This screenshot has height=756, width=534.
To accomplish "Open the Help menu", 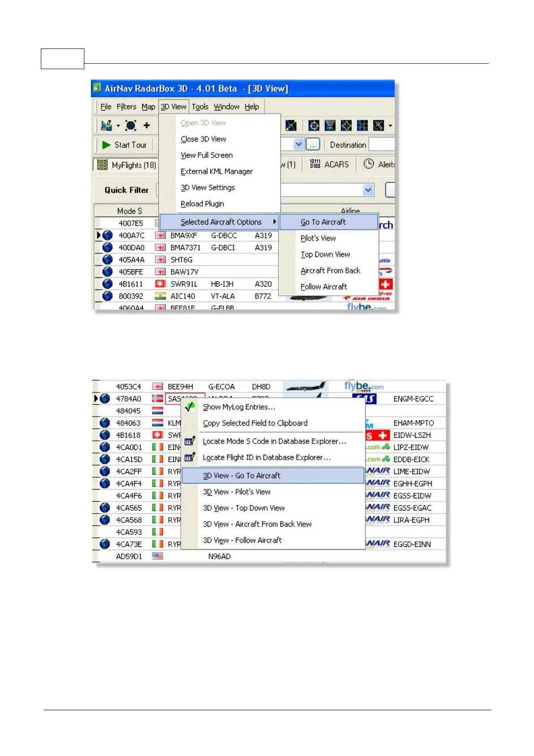I will (252, 107).
